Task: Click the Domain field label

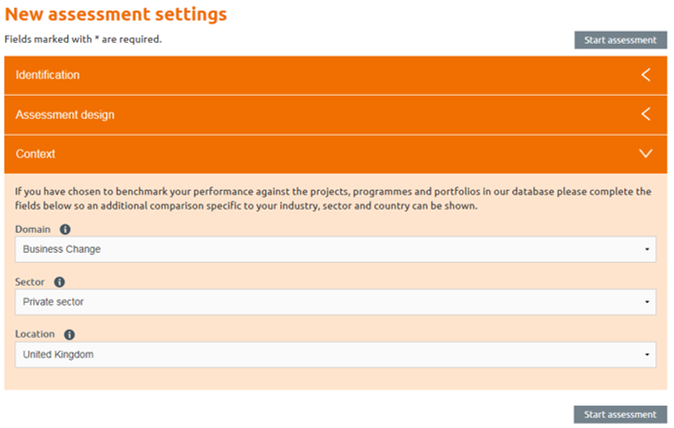Action: point(33,229)
